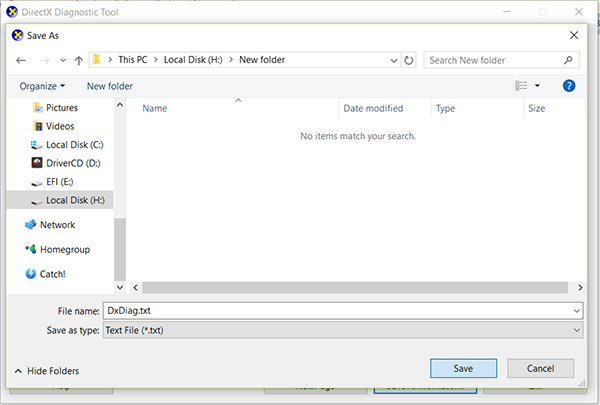
Task: Cancel the Save As dialog
Action: 540,368
